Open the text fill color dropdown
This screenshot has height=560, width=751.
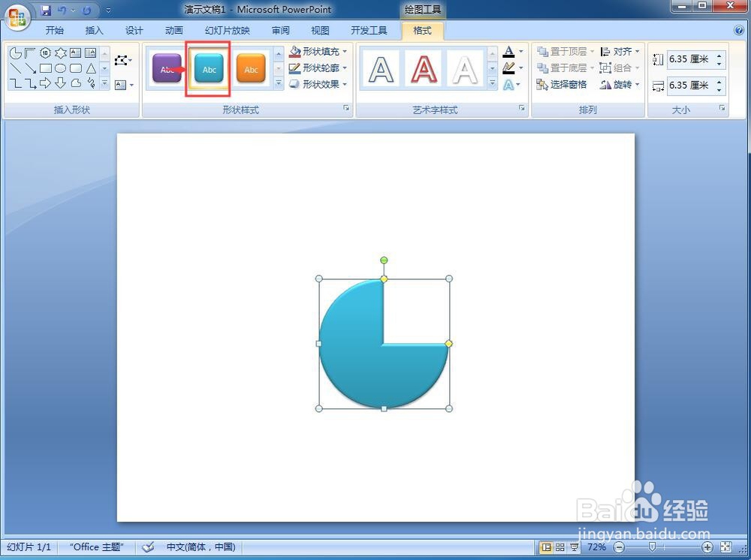pyautogui.click(x=521, y=51)
